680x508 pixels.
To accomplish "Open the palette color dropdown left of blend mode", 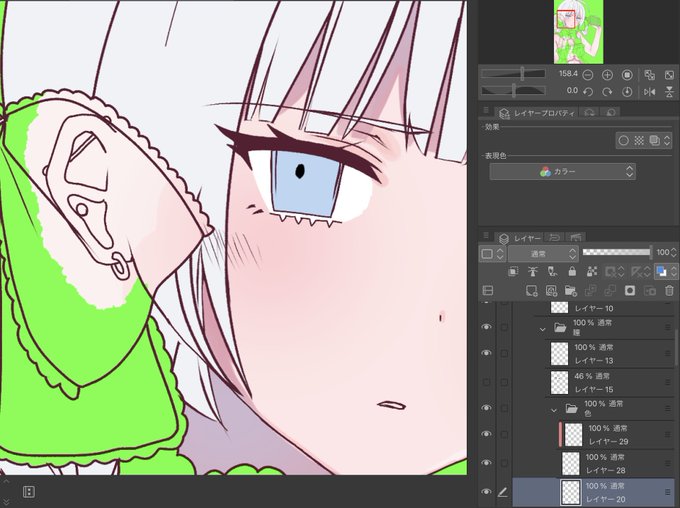I will (x=492, y=253).
